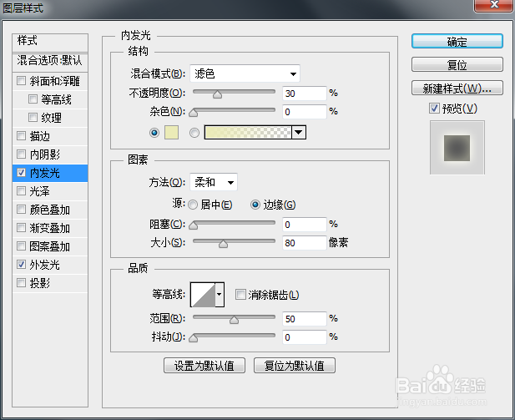Viewport: 515px width, 420px height.
Task: Open the 方法 technique dropdown
Action: (214, 182)
